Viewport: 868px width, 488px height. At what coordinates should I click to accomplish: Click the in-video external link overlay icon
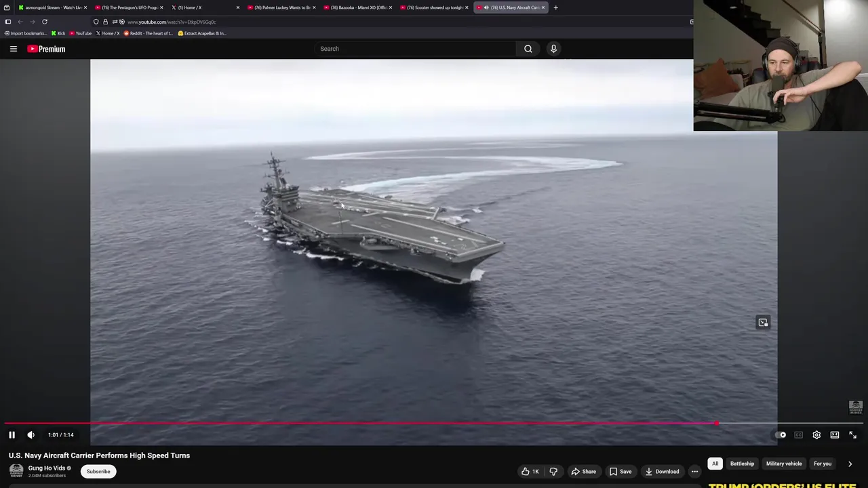click(763, 323)
